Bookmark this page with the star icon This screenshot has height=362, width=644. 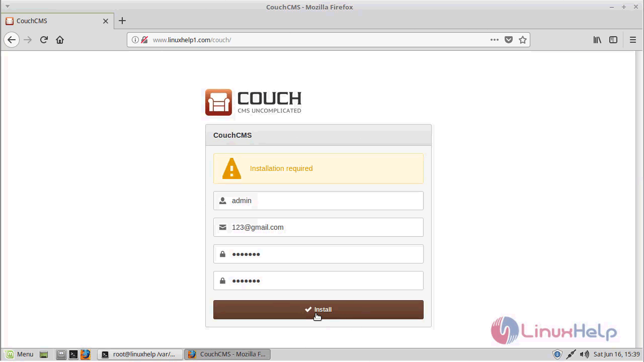coord(523,40)
